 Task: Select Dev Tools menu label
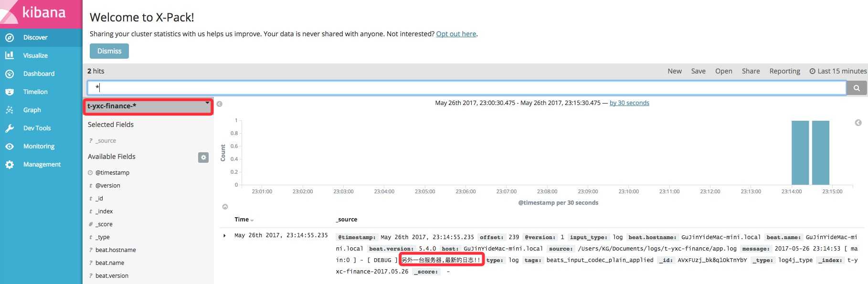click(x=37, y=128)
